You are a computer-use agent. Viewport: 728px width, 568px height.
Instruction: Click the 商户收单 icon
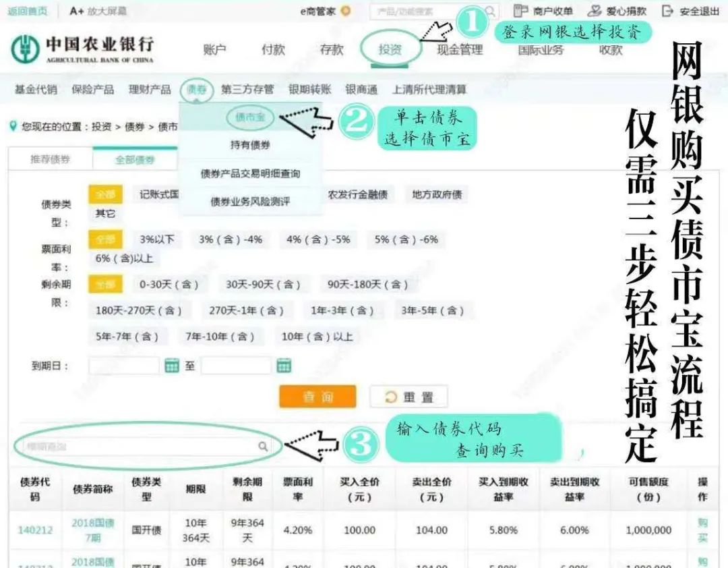(x=520, y=11)
